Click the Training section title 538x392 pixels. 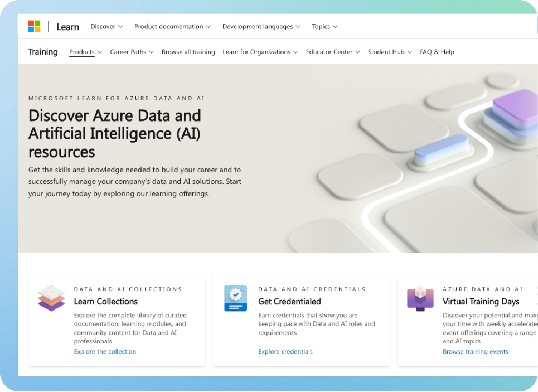point(43,52)
